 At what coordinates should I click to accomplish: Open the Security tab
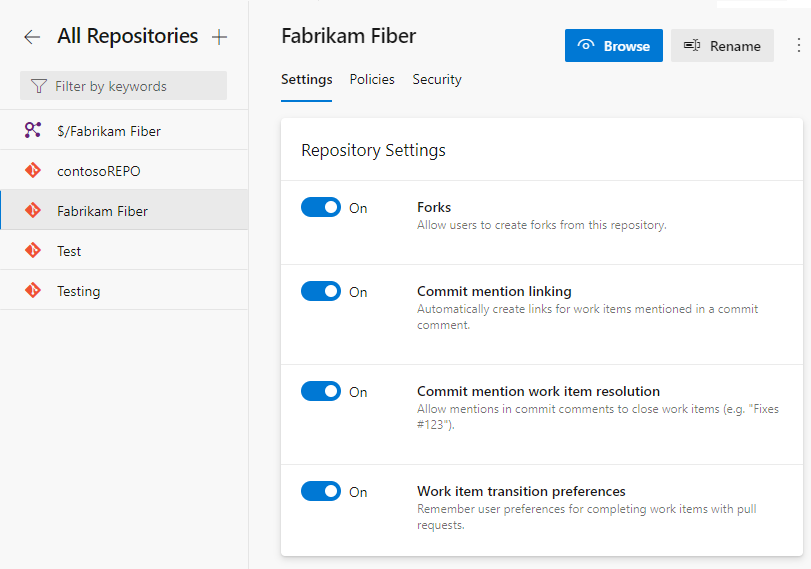[437, 80]
